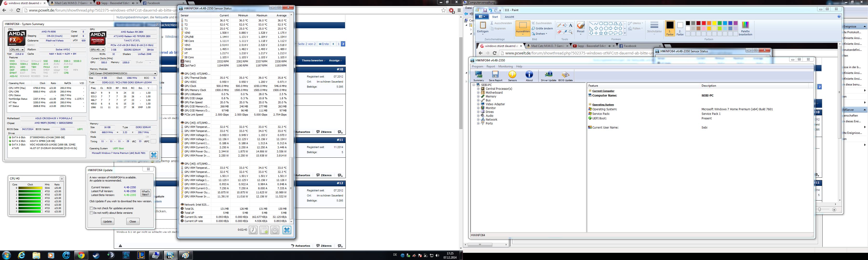Open BIOS Update in HWiNFO64 toolbar
The height and width of the screenshot is (260, 868).
pyautogui.click(x=565, y=76)
